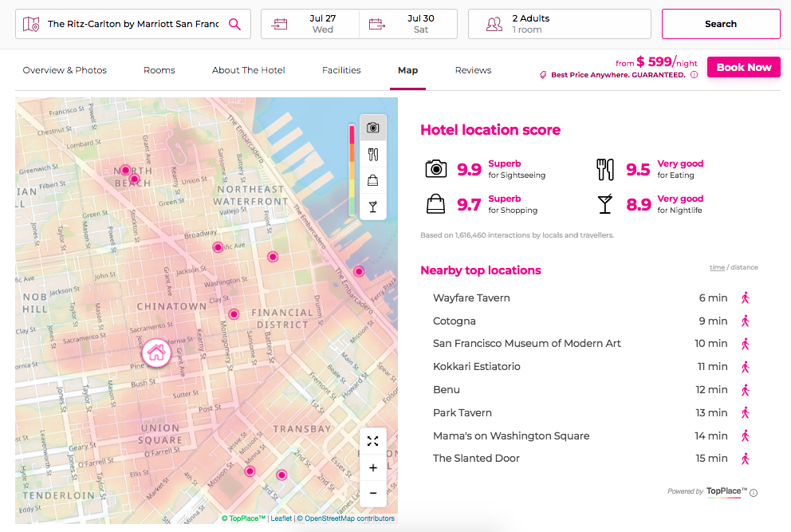Switch to the Reviews tab
Image resolution: width=791 pixels, height=532 pixels.
(473, 70)
